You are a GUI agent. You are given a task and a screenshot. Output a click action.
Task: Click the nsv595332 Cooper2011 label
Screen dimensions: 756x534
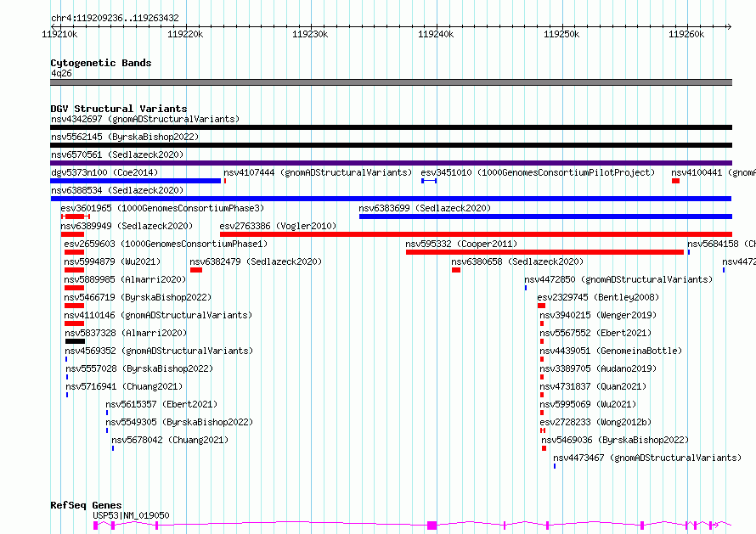coord(461,244)
